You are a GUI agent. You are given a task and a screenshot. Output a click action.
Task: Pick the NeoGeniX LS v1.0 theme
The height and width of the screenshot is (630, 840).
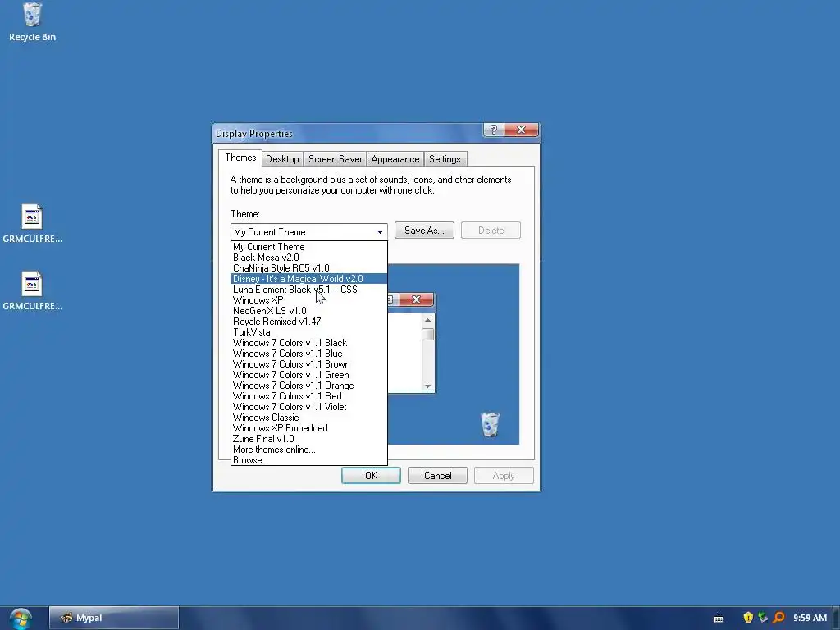[309, 311]
